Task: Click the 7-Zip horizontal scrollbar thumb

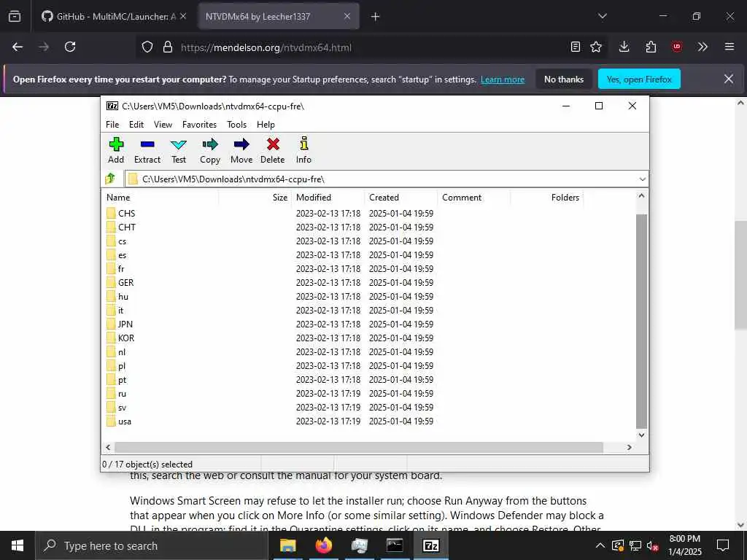Action: click(x=359, y=447)
